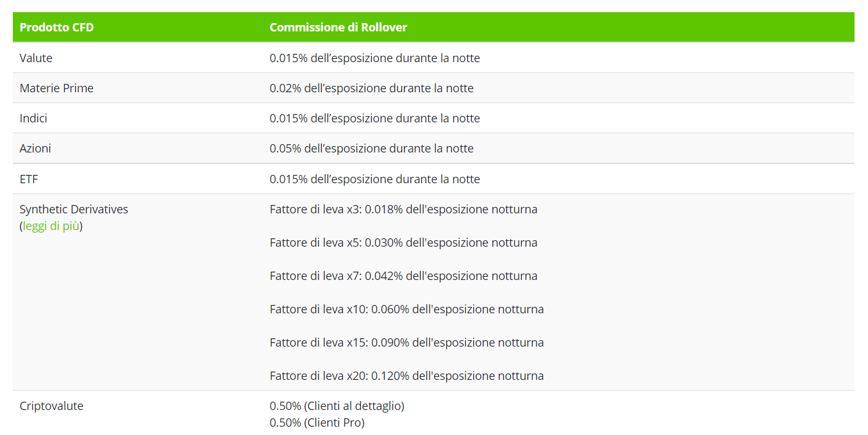Click the '0.50% (Clienti al dettaglio)' text
The height and width of the screenshot is (435, 868).
point(337,406)
